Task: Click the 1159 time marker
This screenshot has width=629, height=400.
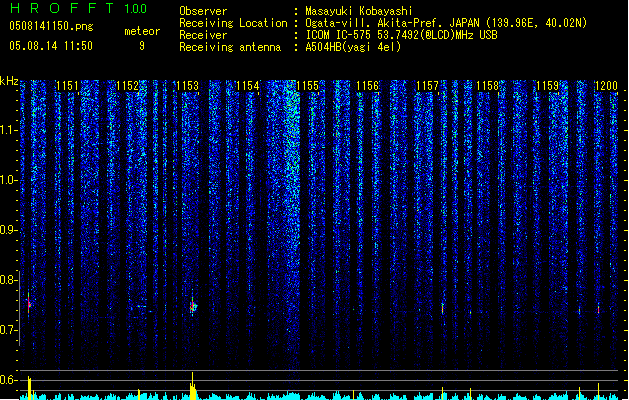Action: click(548, 86)
